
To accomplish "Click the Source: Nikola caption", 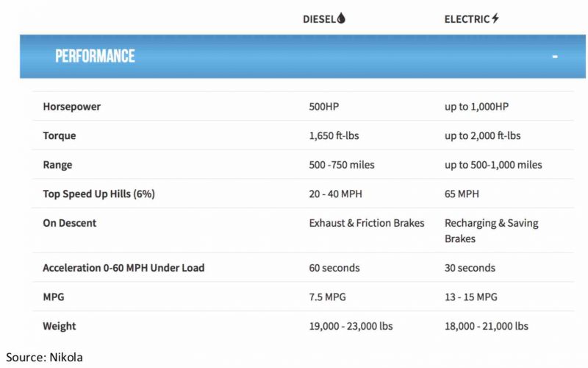I will pos(44,358).
